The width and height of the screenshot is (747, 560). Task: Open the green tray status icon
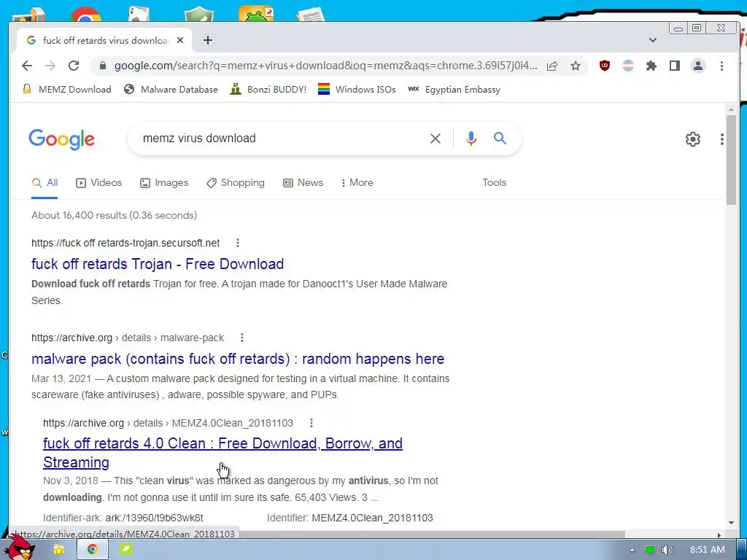click(x=650, y=550)
